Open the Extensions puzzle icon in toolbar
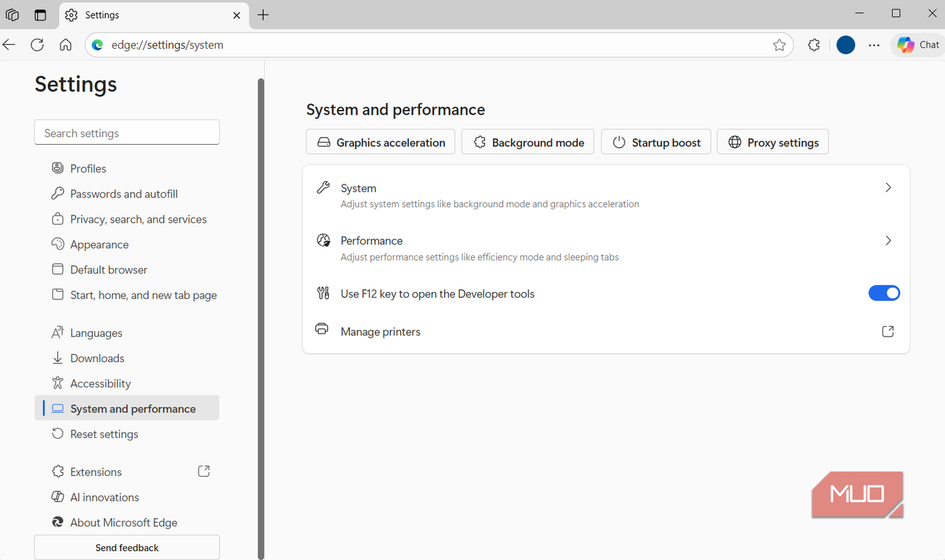 coord(814,45)
